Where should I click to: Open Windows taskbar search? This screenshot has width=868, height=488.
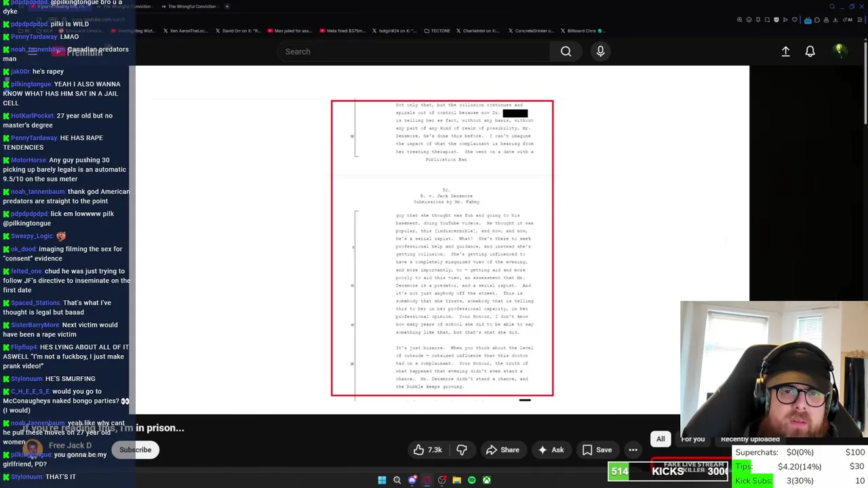[x=397, y=480]
